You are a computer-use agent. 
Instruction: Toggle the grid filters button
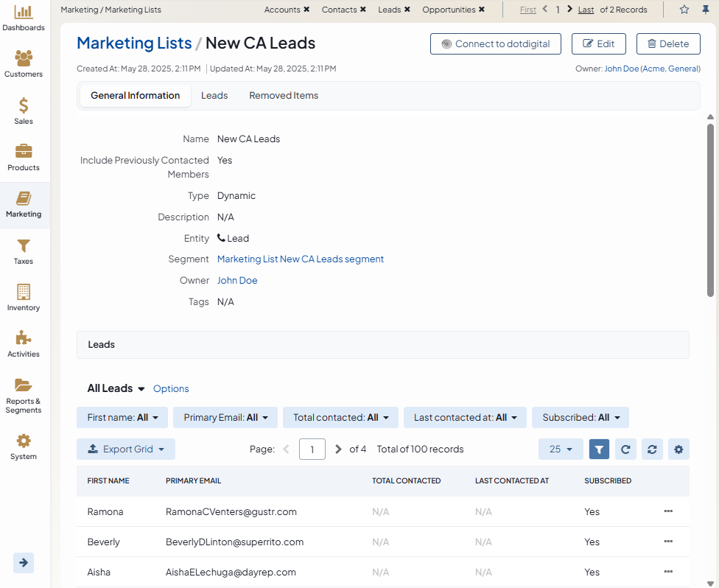coord(599,449)
